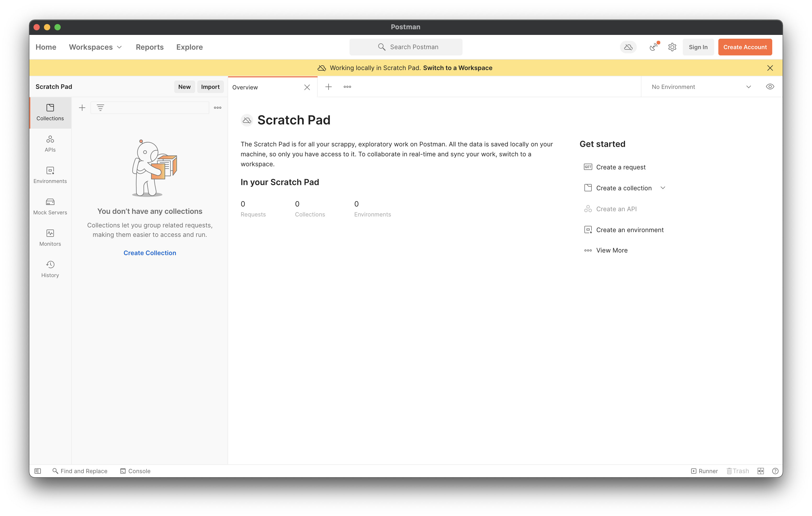Click the offline cloud sync icon

[x=628, y=47]
